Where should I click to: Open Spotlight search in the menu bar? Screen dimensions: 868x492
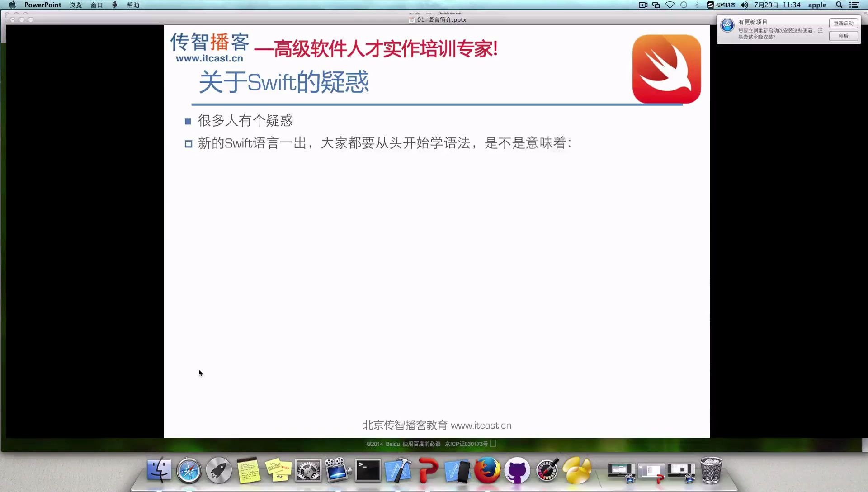tap(839, 5)
